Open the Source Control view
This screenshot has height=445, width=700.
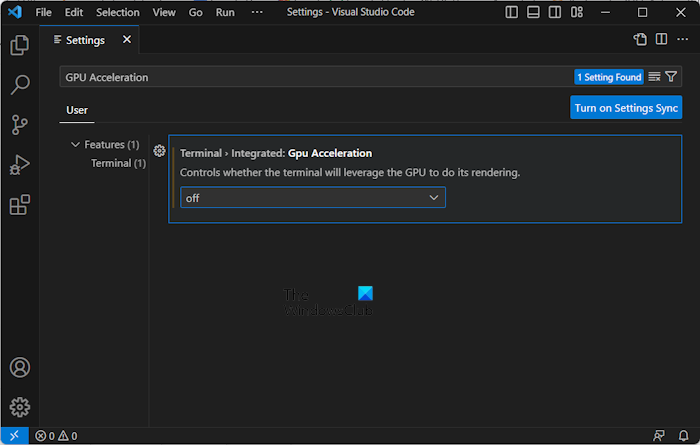pyautogui.click(x=19, y=125)
